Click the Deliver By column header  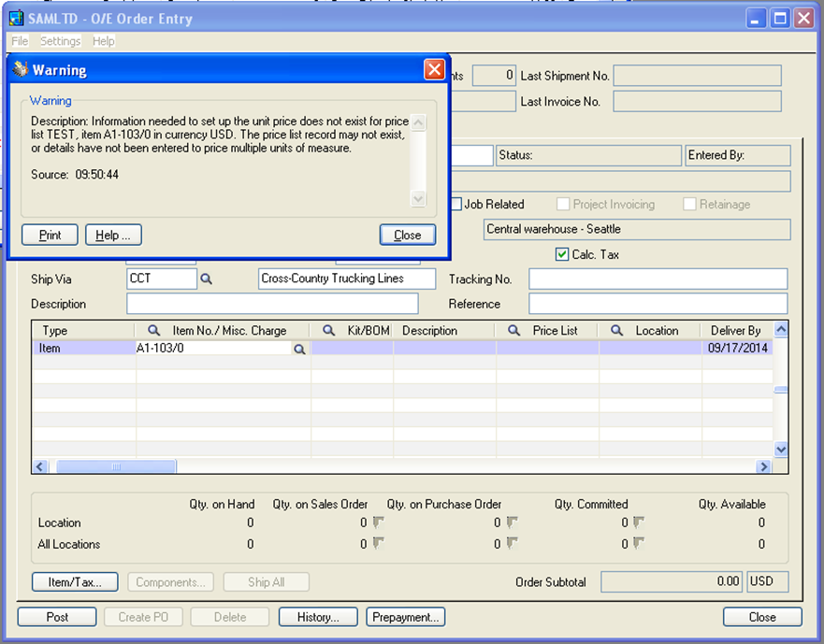pyautogui.click(x=737, y=330)
